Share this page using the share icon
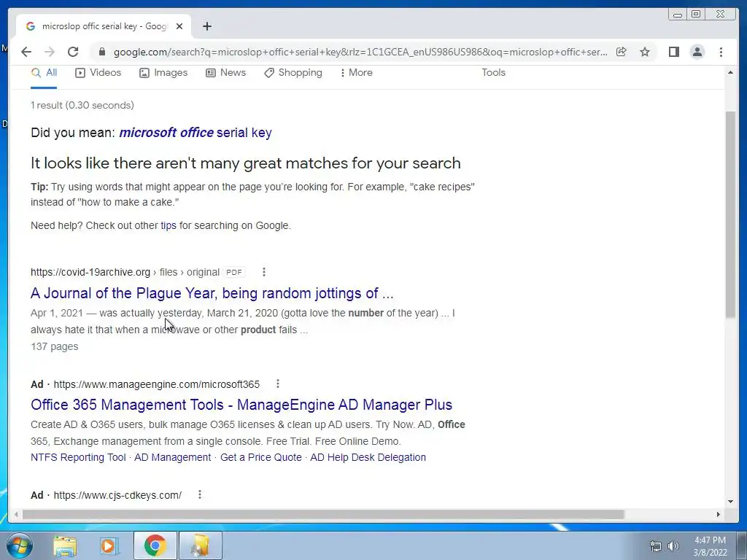The image size is (747, 560). click(622, 52)
